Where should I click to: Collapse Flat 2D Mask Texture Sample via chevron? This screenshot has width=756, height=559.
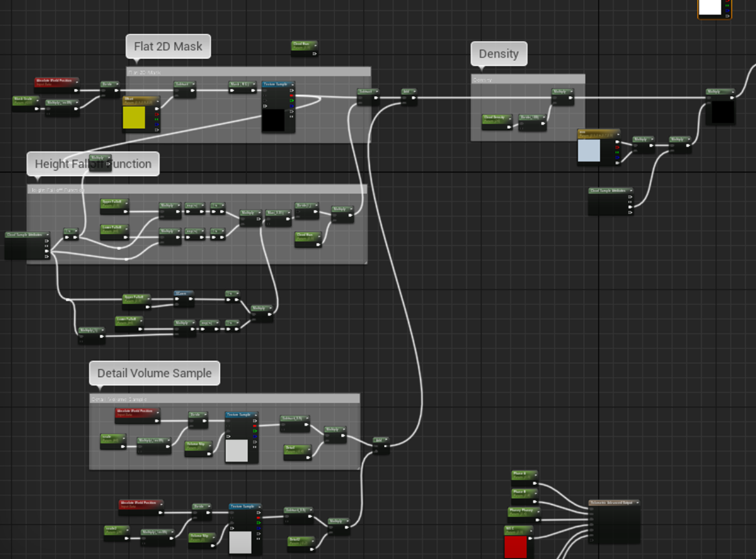[x=292, y=84]
